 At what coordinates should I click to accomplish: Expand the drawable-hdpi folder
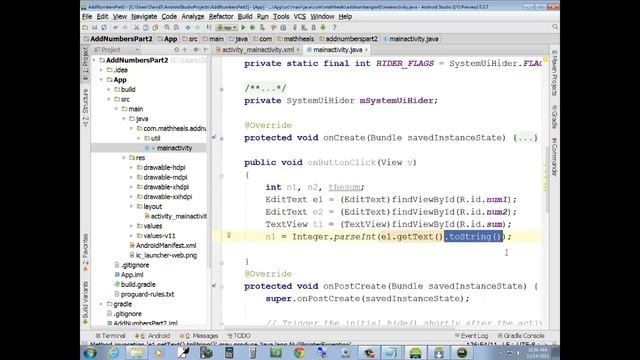tap(131, 167)
